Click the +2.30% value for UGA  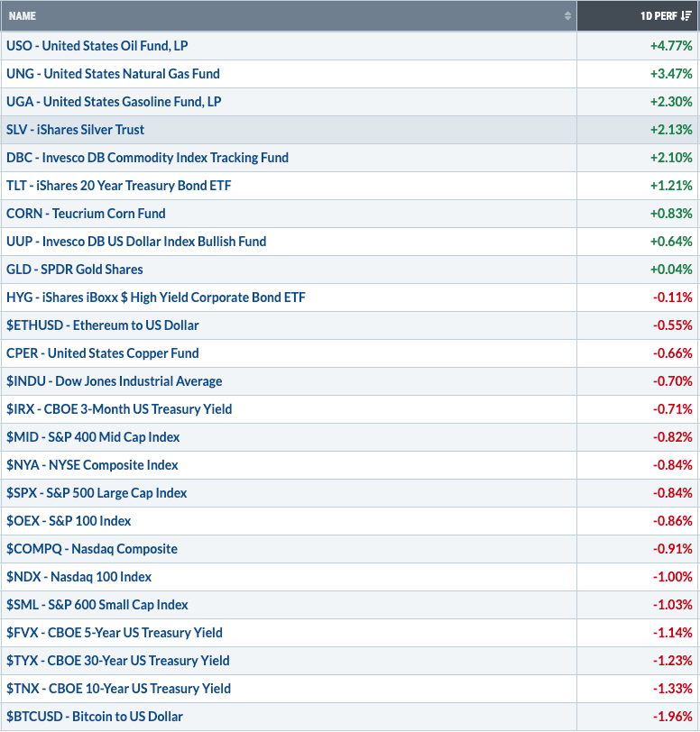(x=671, y=102)
